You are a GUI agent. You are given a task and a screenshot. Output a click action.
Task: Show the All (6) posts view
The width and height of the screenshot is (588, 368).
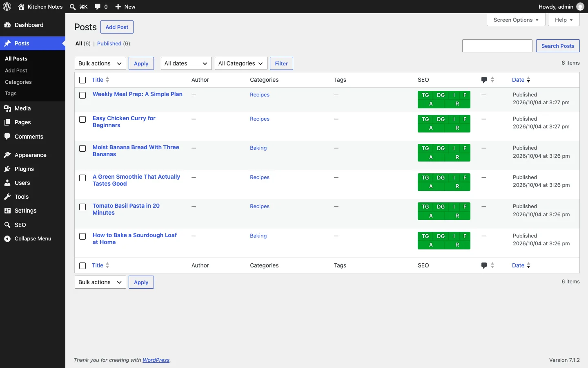[x=83, y=43]
